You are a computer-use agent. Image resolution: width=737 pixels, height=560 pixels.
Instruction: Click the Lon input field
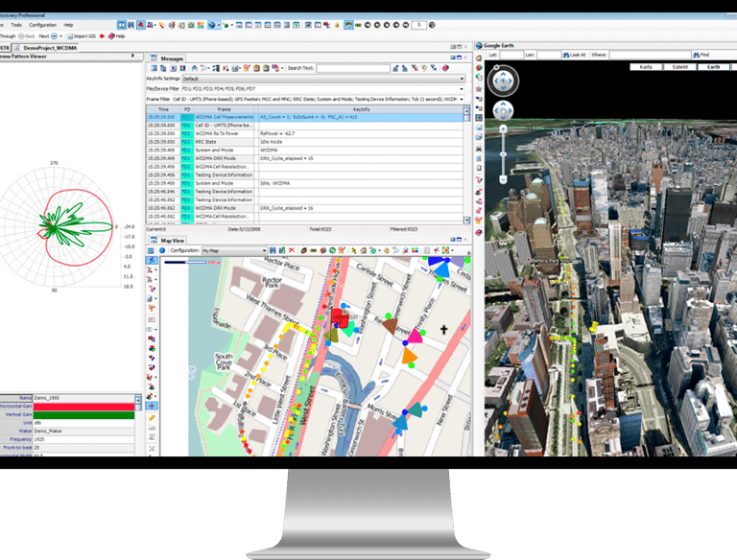[549, 55]
